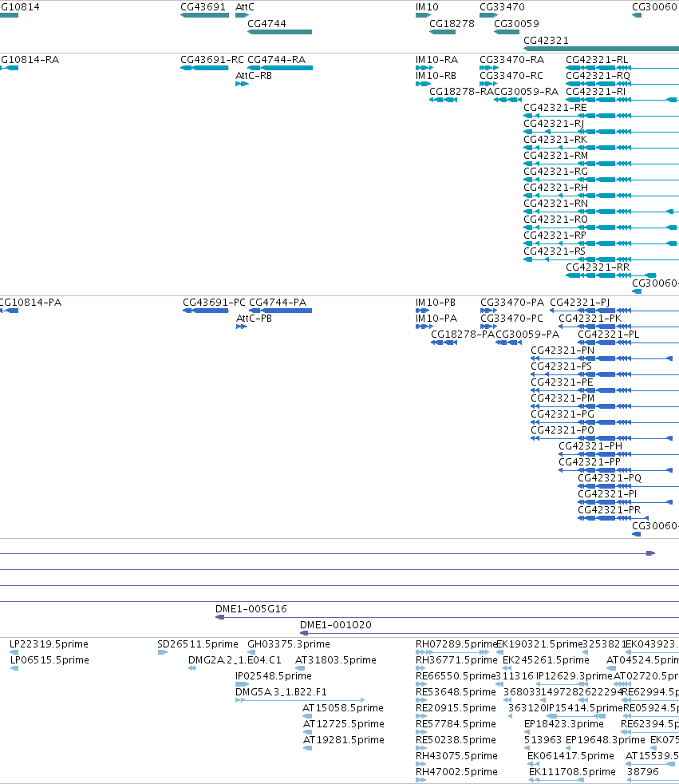
Task: Select protein CG42321-PK label
Action: pos(590,319)
